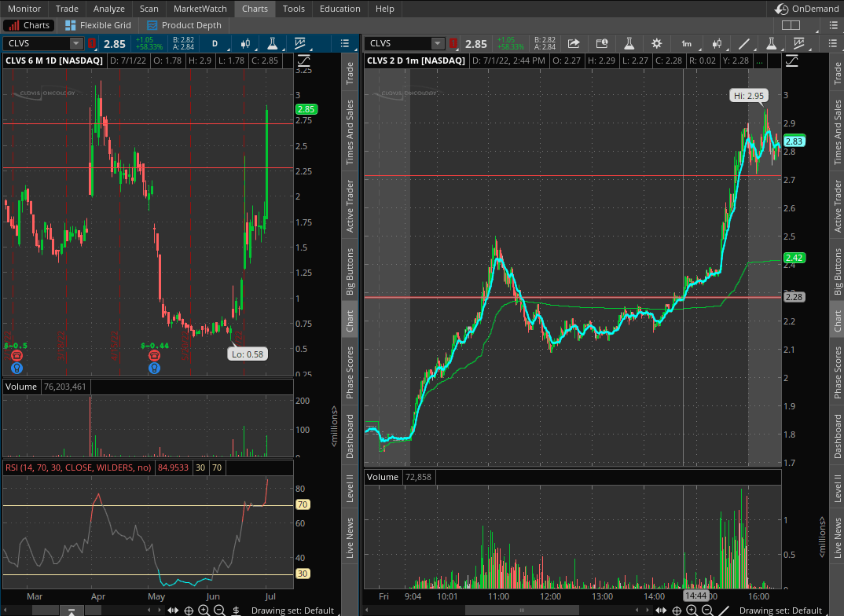Screen dimensions: 844x616
Task: Open right sidebar Live News panel
Action: [838, 537]
